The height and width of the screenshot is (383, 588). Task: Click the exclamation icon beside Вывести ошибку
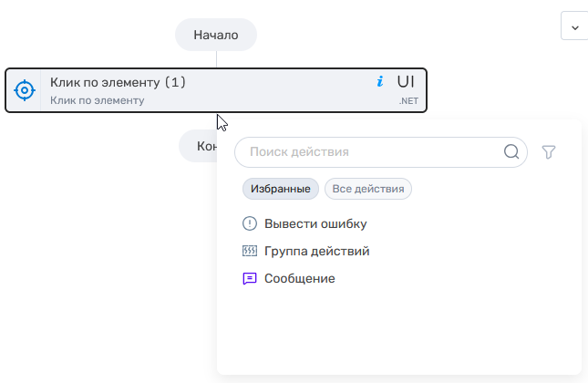click(x=250, y=223)
